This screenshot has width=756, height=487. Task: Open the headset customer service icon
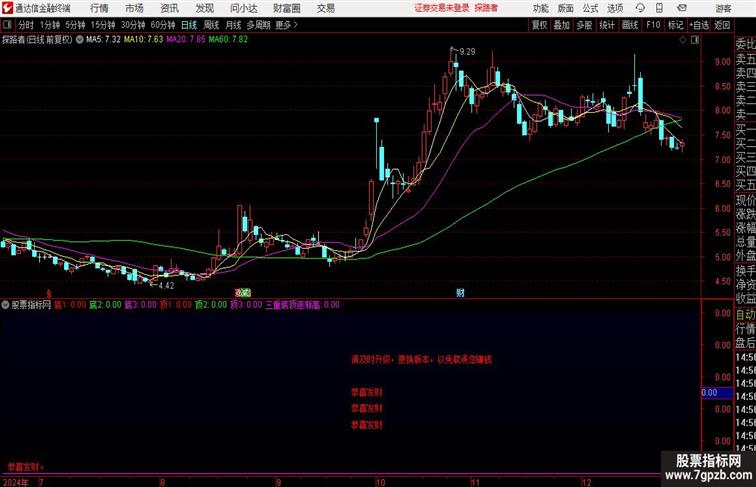click(x=640, y=8)
